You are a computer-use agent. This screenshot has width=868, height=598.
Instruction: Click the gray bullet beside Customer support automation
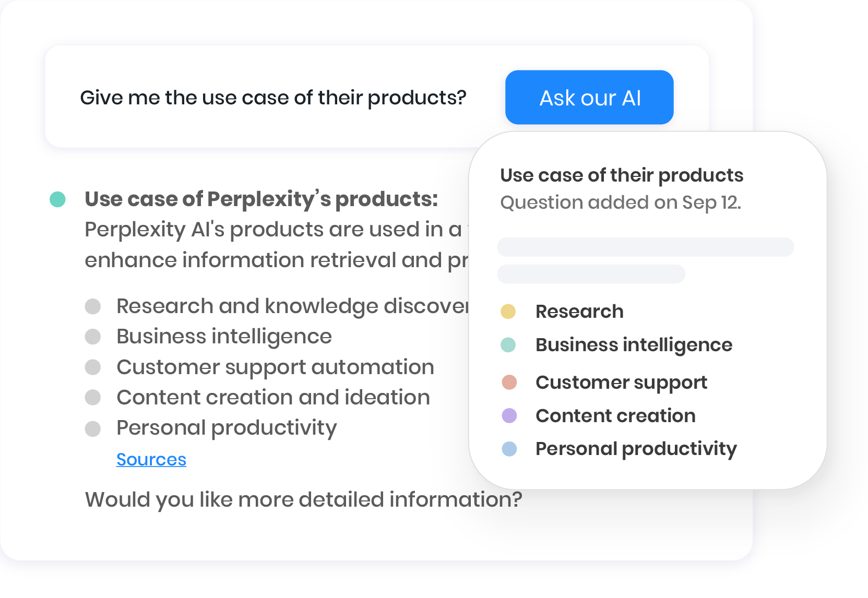93,367
